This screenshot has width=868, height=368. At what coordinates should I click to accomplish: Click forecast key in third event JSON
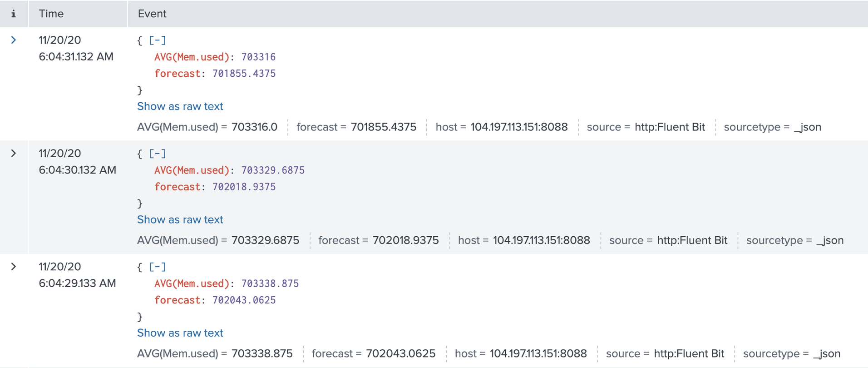pyautogui.click(x=178, y=300)
